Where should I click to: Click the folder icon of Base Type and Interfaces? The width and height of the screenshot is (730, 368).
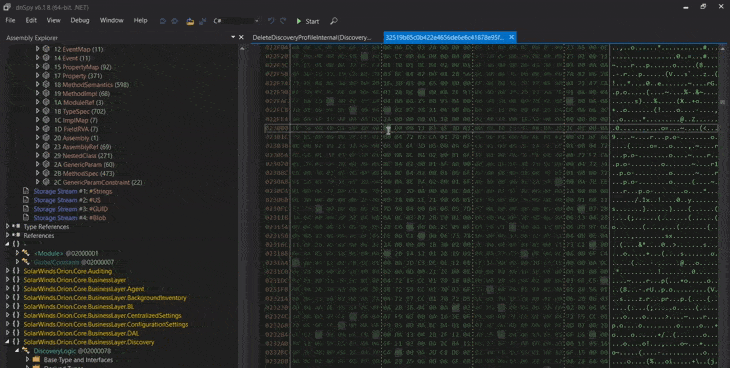pyautogui.click(x=36, y=360)
